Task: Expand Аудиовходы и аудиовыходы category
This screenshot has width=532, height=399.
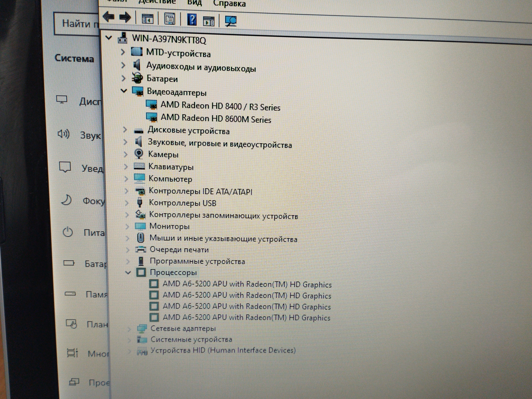Action: pos(123,65)
